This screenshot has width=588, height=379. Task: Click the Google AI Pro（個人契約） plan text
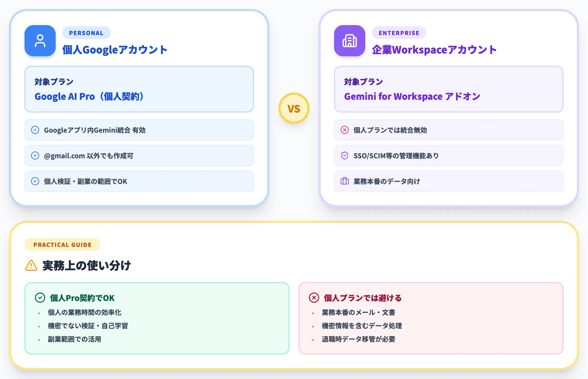(x=89, y=96)
